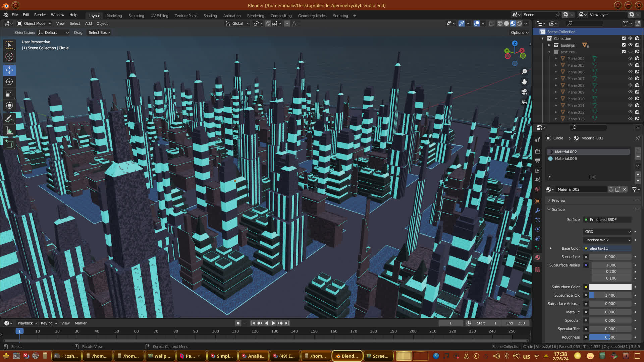
Task: Select Material.006 slot in the list
Action: pos(566,159)
